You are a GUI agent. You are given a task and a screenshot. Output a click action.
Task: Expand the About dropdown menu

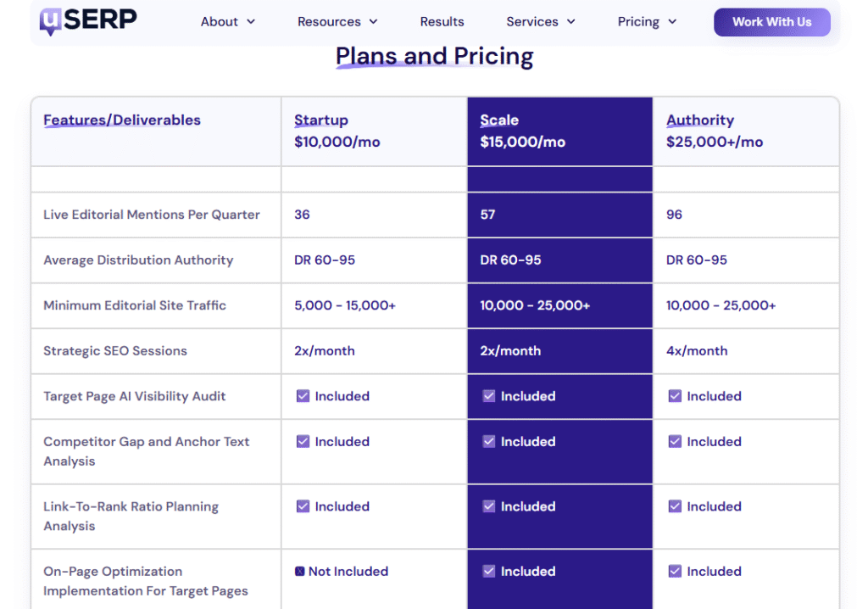point(227,22)
